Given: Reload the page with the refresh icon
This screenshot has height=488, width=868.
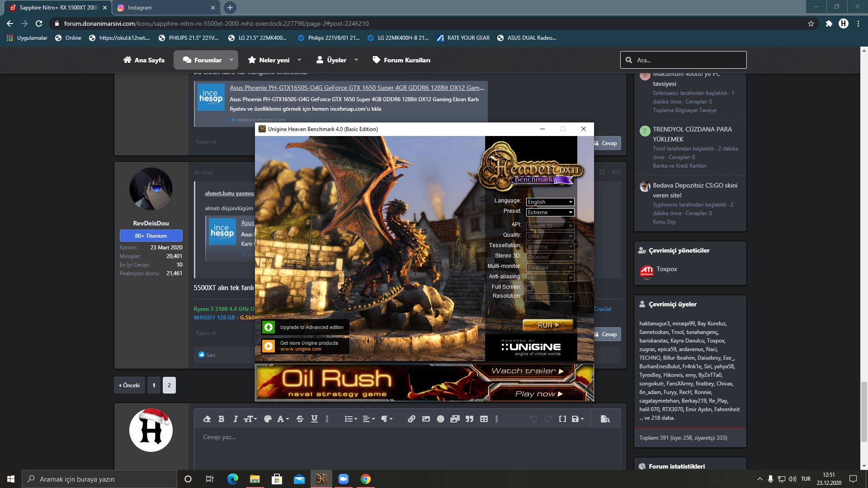Looking at the screenshot, I should coord(39,23).
